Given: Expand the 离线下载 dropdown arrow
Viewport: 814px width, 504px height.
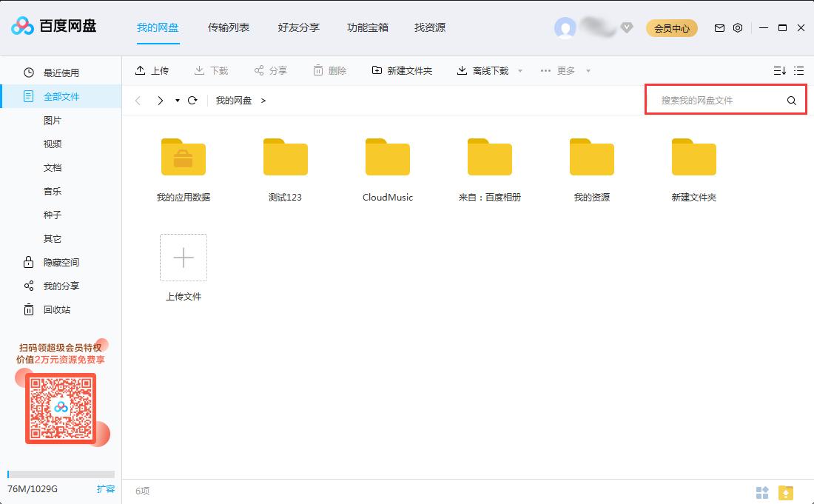Looking at the screenshot, I should (x=520, y=70).
